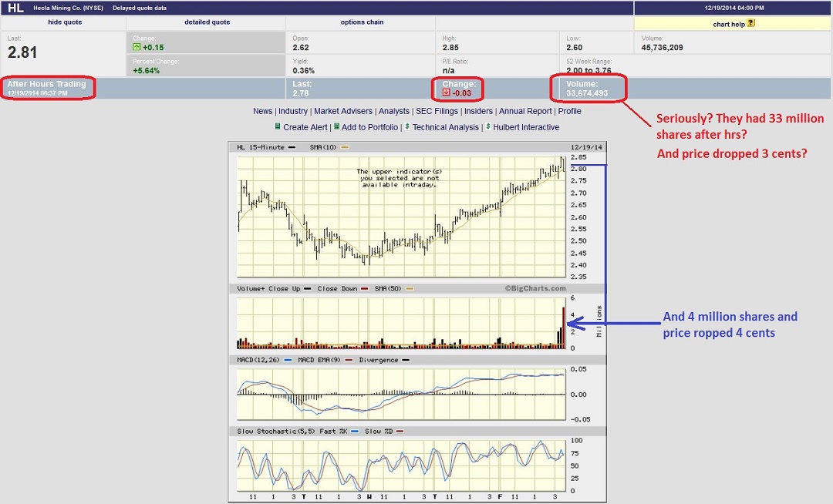The width and height of the screenshot is (833, 504).
Task: Click the yield value 0.36%
Action: click(x=304, y=71)
